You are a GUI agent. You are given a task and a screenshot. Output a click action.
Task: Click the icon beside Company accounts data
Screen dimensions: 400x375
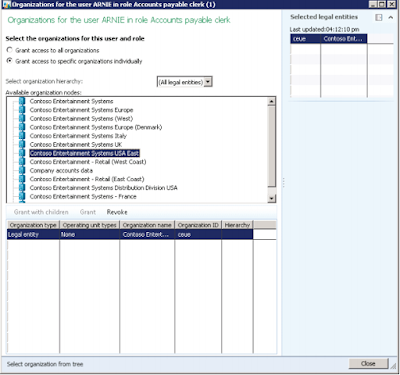point(22,170)
